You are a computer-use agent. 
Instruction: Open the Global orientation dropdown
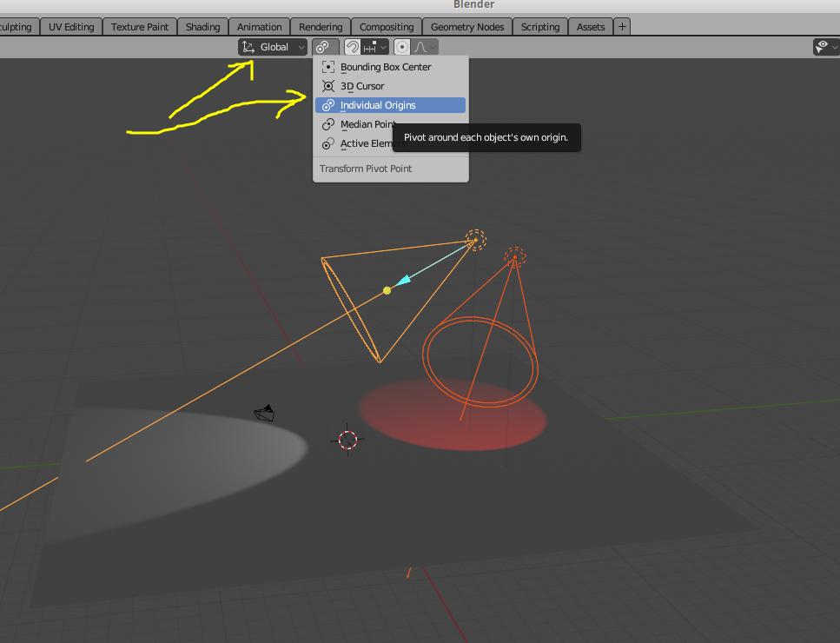point(273,47)
